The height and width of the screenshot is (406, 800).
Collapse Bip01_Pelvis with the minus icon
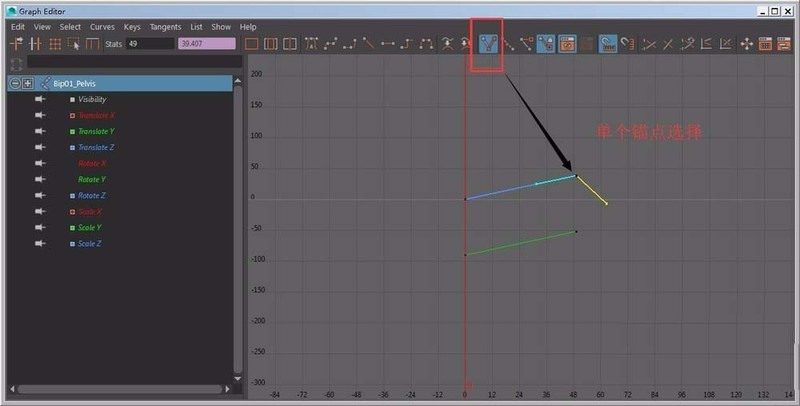pos(15,83)
